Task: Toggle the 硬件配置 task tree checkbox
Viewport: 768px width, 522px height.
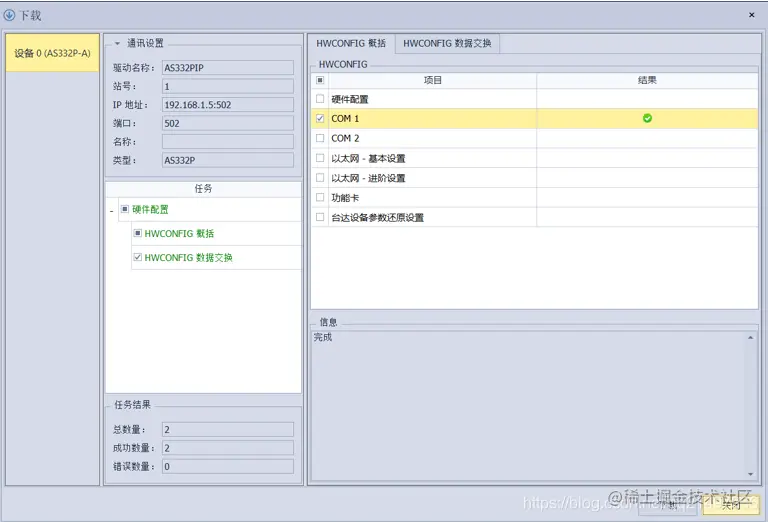Action: point(125,209)
